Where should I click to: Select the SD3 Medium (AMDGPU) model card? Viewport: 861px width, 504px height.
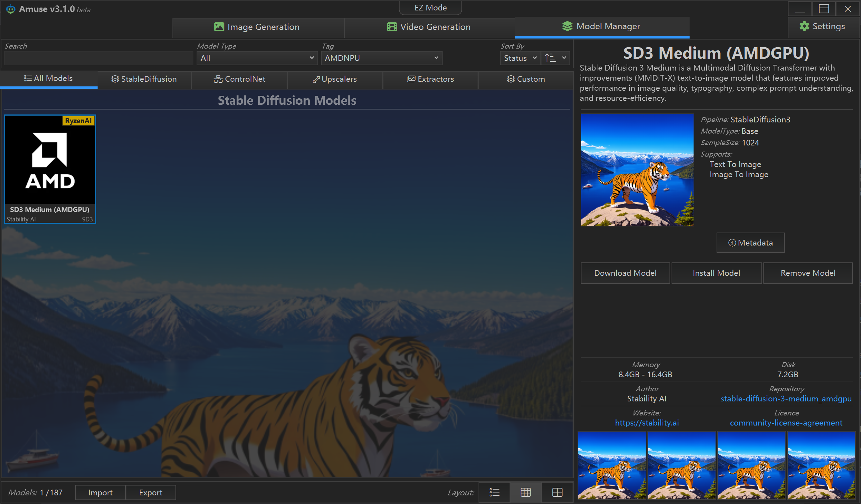coord(50,169)
